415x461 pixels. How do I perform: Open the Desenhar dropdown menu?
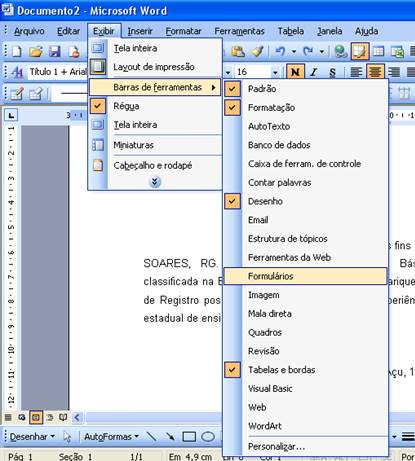(32, 437)
